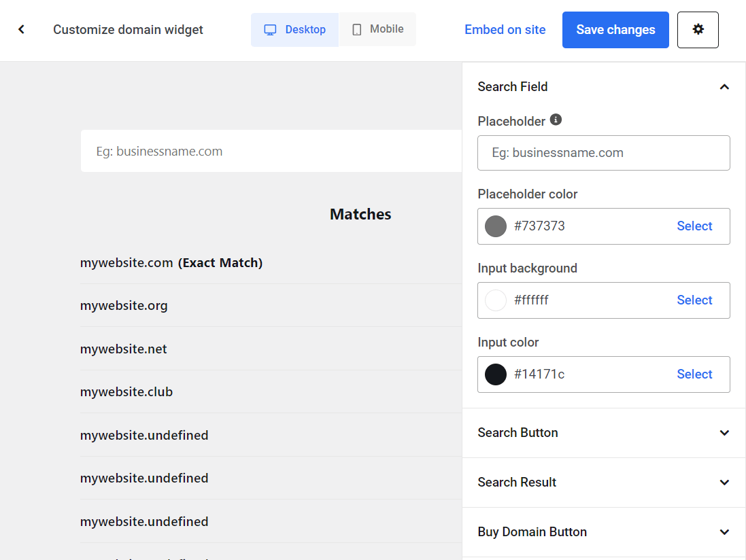
Task: Click the black input color circle
Action: point(495,374)
